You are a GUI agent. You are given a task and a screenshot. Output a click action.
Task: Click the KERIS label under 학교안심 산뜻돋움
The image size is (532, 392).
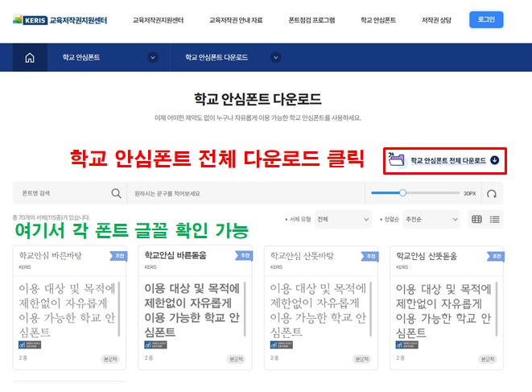(402, 266)
